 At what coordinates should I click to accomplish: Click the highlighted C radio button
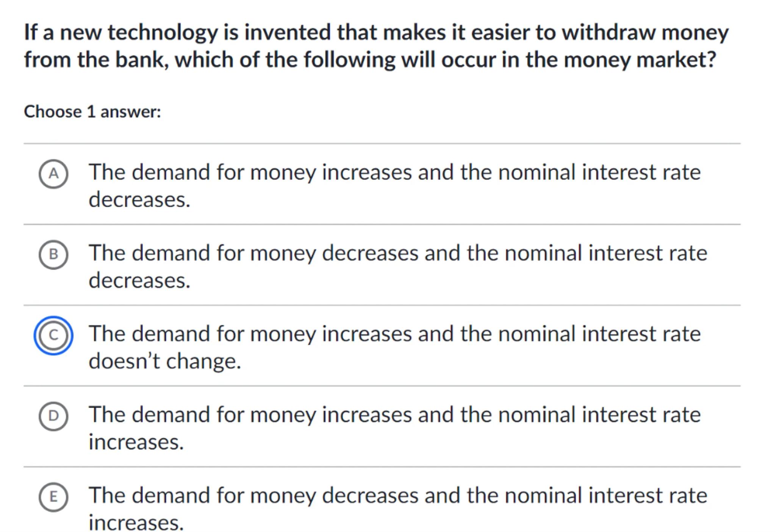click(x=53, y=335)
